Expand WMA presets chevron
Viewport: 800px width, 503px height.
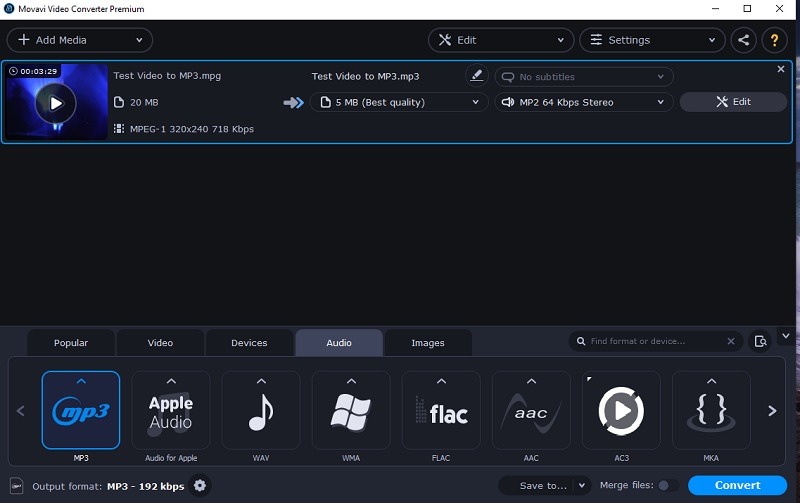point(352,381)
